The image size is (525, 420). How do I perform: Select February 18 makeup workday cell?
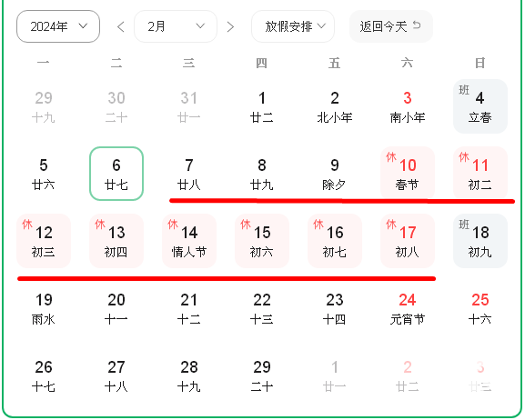point(480,241)
